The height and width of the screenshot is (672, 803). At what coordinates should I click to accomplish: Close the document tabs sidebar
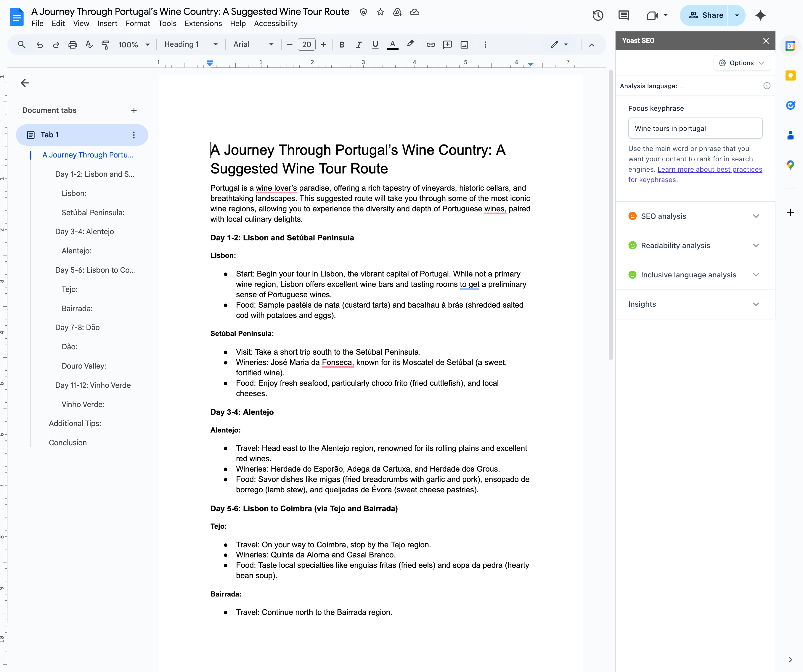[25, 83]
